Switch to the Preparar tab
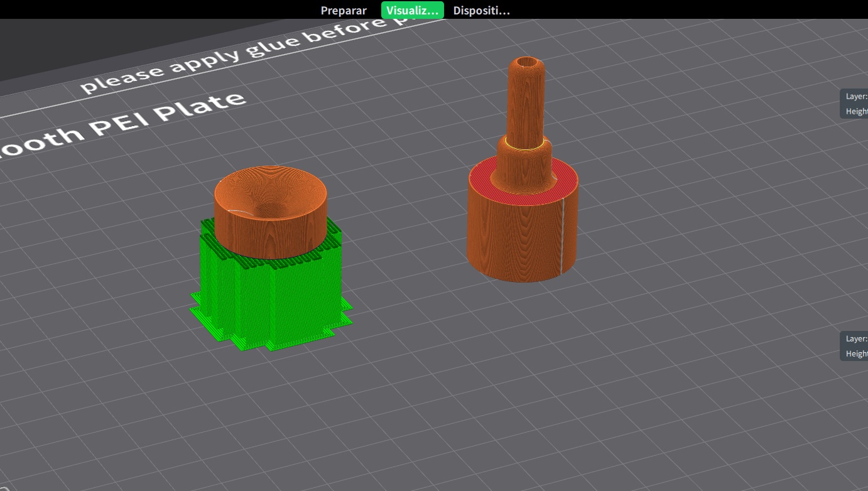Image resolution: width=868 pixels, height=491 pixels. coord(344,10)
